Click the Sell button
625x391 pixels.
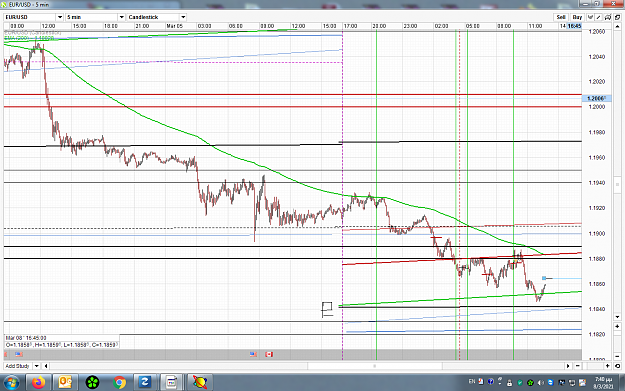(561, 17)
